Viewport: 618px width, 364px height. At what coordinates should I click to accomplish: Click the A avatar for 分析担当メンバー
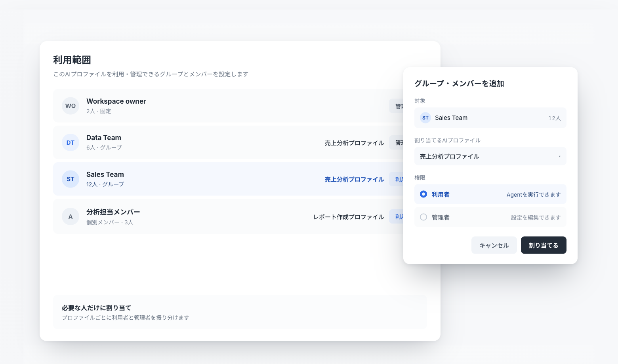tap(71, 216)
